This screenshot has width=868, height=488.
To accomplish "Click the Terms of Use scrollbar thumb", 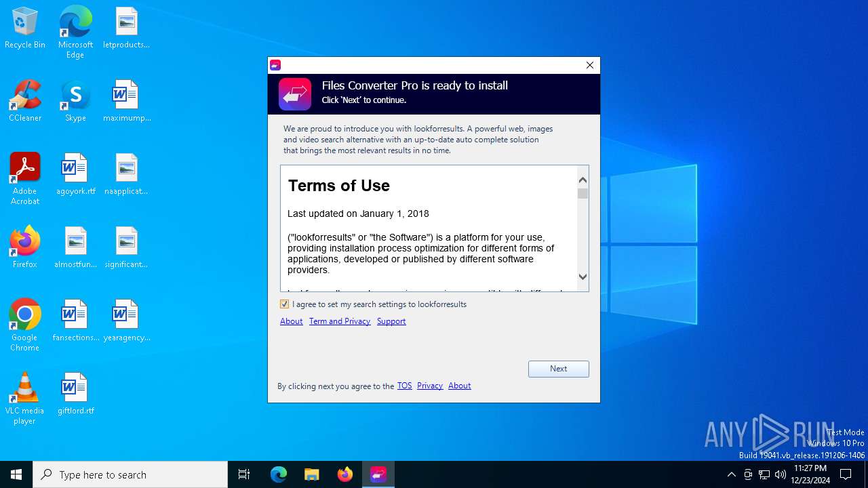I will (583, 194).
